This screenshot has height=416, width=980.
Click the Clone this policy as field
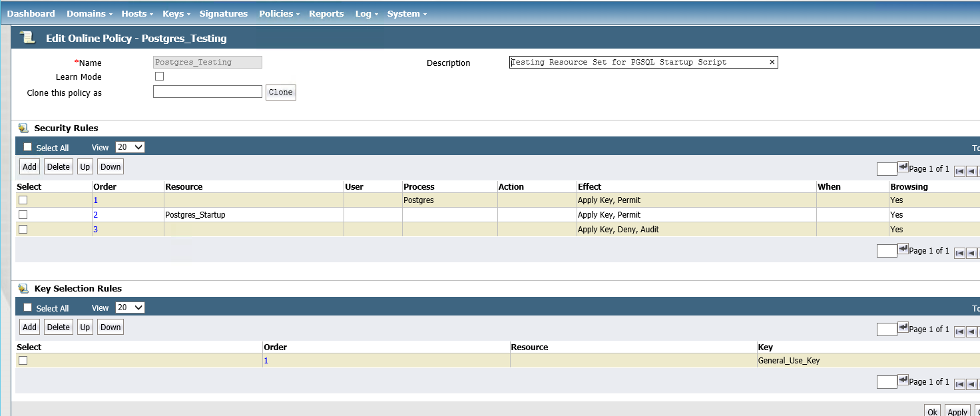coord(208,92)
